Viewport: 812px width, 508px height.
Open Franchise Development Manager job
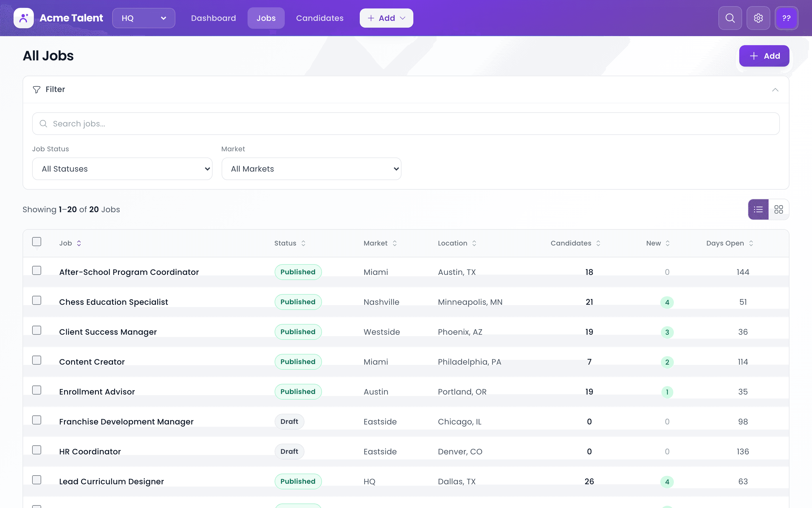(x=126, y=422)
